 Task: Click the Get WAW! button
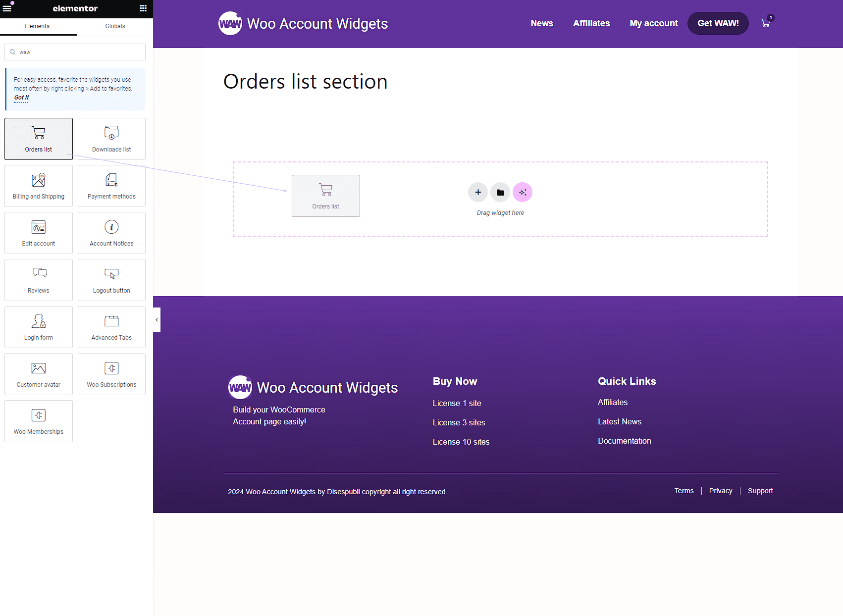718,23
